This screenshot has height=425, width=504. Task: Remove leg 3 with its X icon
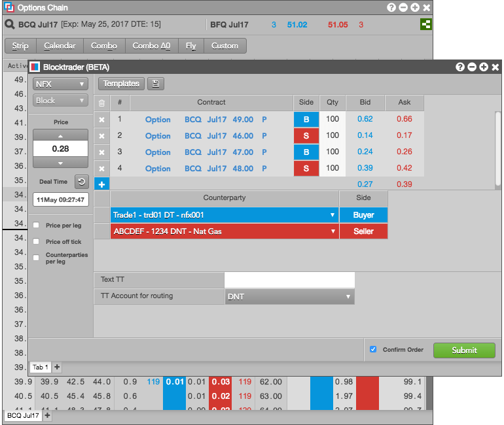pyautogui.click(x=101, y=152)
